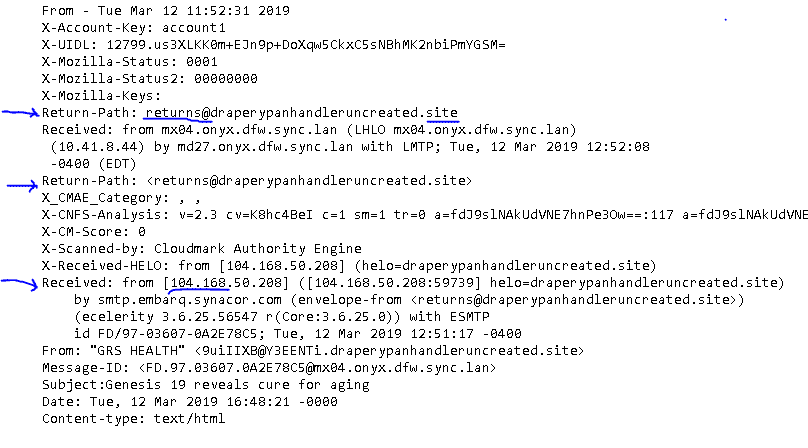The image size is (808, 448).
Task: Click the blue arrow beside the Received IP line
Action: [x=18, y=281]
